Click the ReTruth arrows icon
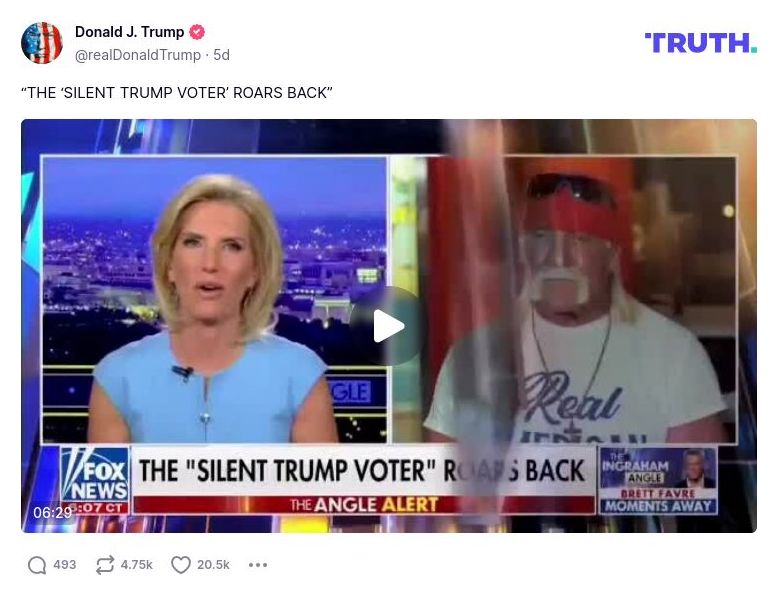This screenshot has height=595, width=778. pos(105,565)
